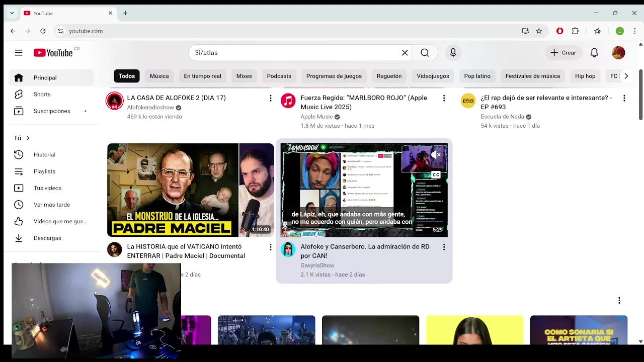Image resolution: width=644 pixels, height=362 pixels.
Task: Open the hamburger guide menu
Action: point(19,53)
